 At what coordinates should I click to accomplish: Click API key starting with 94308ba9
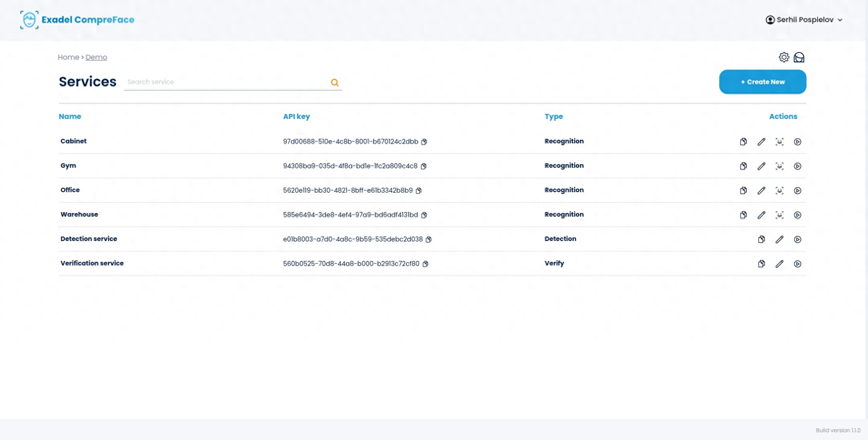[x=350, y=166]
